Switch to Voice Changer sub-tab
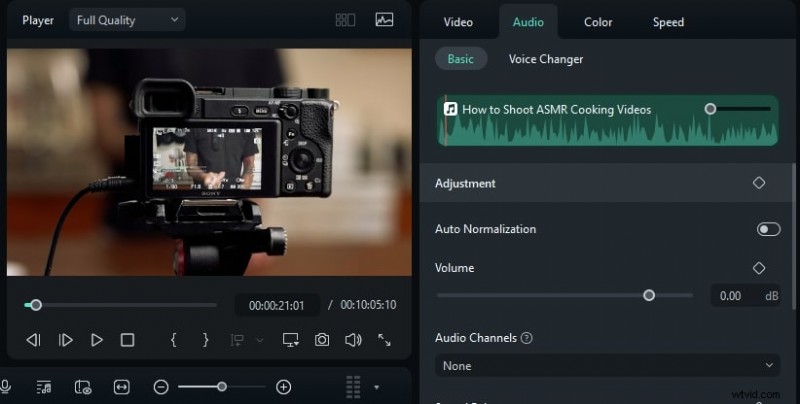 click(x=546, y=59)
